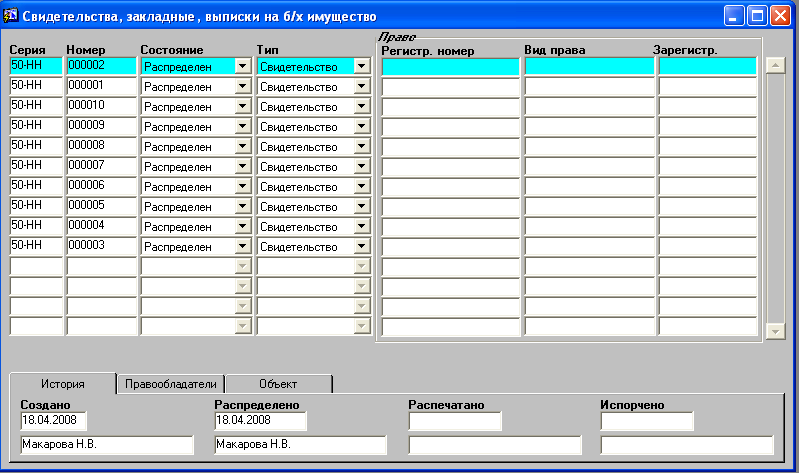This screenshot has height=473, width=799.
Task: Select Номер field 000004
Action: 101,226
